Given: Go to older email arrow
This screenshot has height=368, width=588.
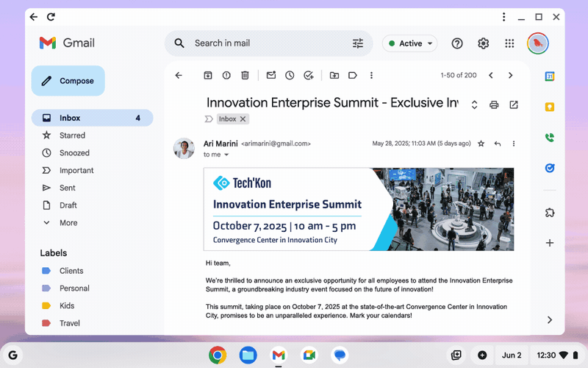Looking at the screenshot, I should coord(510,76).
